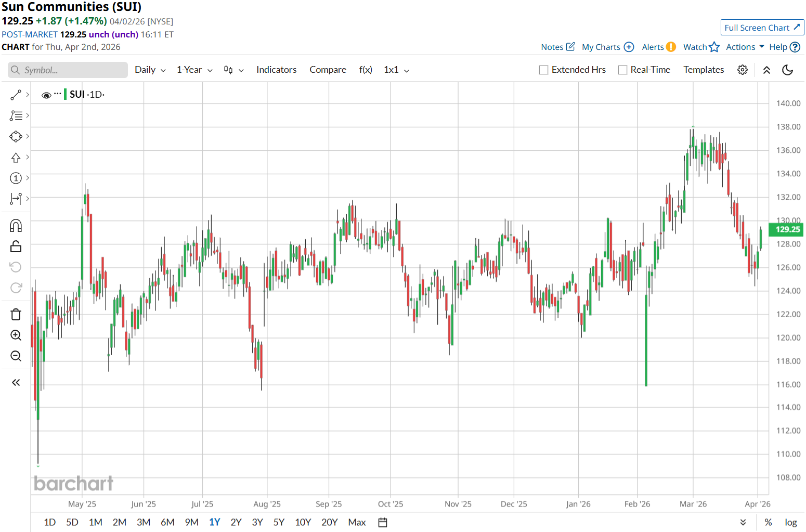The width and height of the screenshot is (806, 532).
Task: Select the 9M time range
Action: tap(192, 522)
